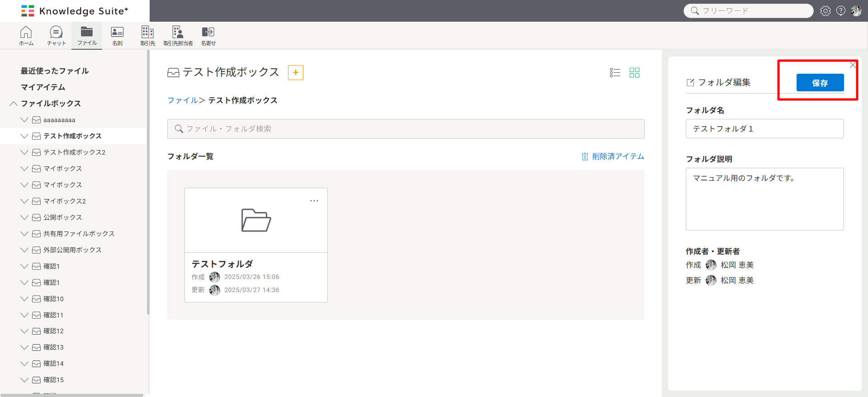Collapse the ファイルボックス section
This screenshot has width=868, height=397.
(14, 104)
